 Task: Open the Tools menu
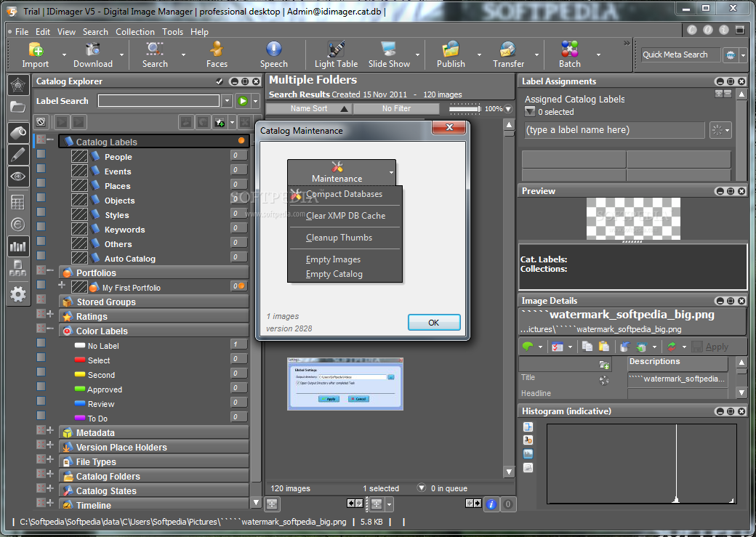[x=172, y=32]
